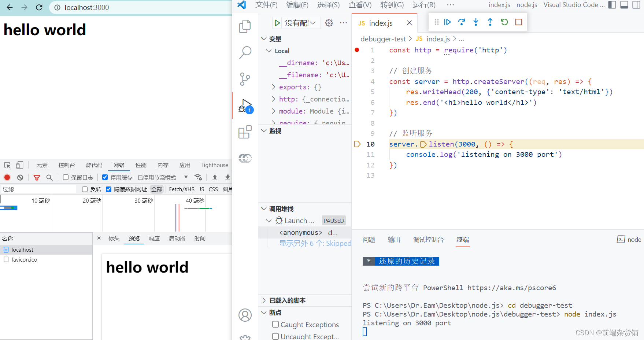Switch to 调试控制台 panel tab
Viewport: 644px width, 340px height.
click(428, 240)
